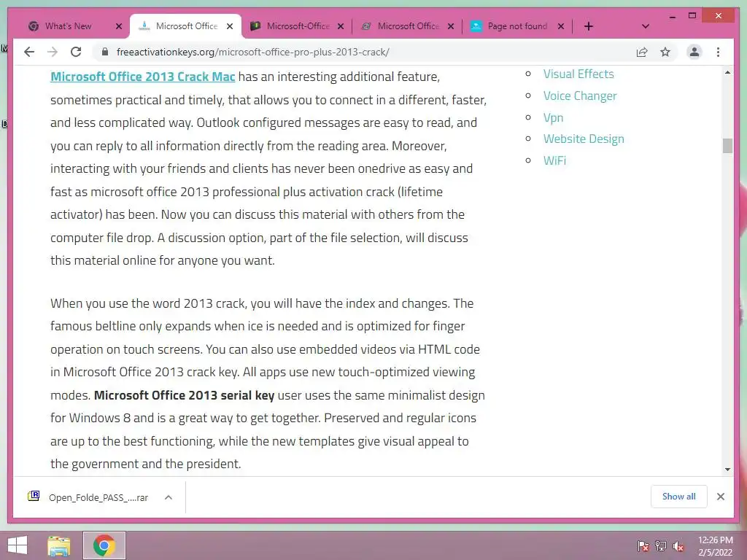Switch to the What's New tab
The image size is (747, 560).
[x=68, y=26]
